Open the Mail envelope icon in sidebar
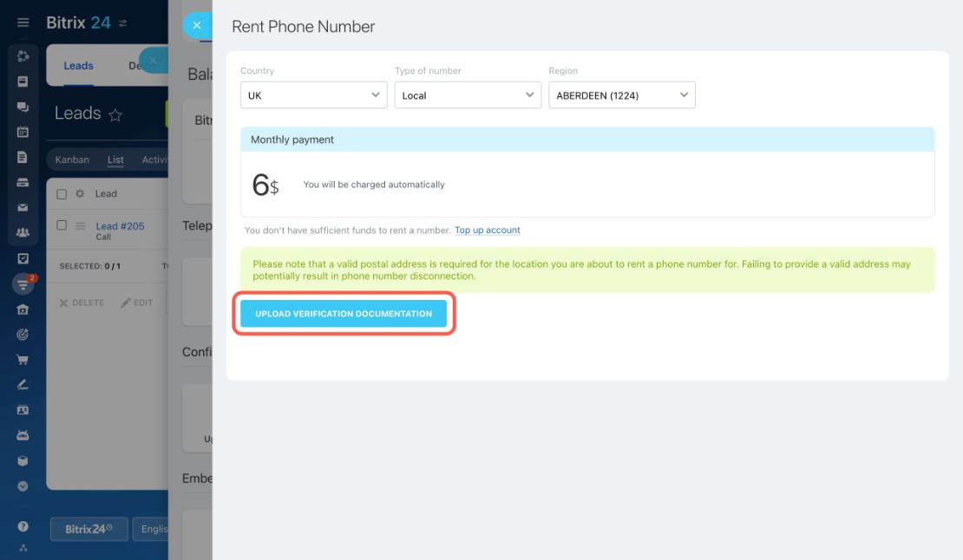 [23, 207]
